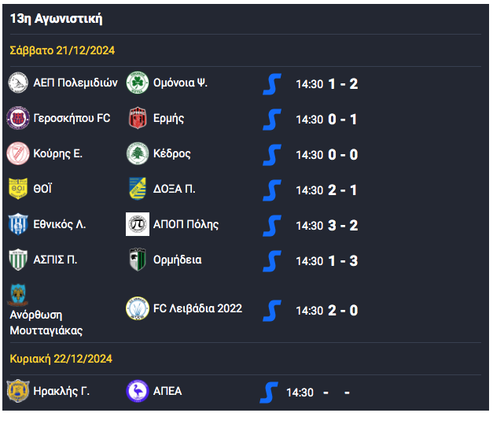Click the FC Λειβάδια 2022 team name
Viewport: 504px width, 435px height.
197,308
